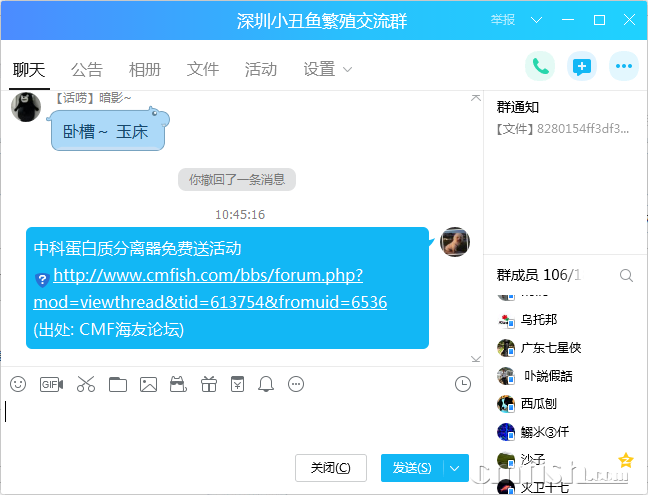Switch to the 文件 tab

tap(202, 69)
